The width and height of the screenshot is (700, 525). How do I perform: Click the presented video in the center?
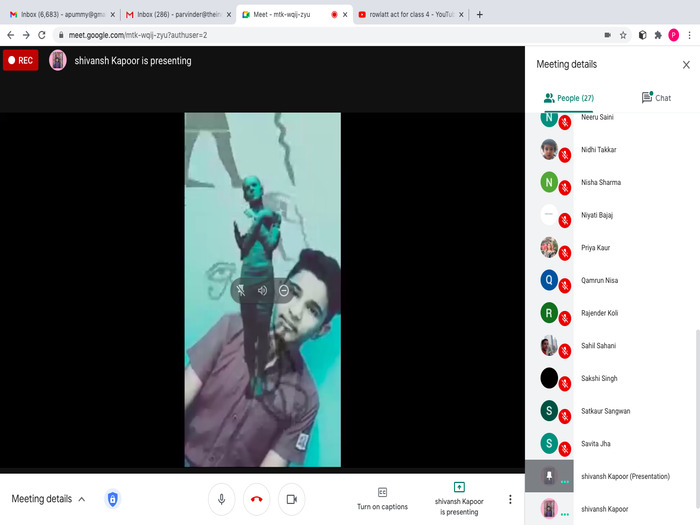(x=262, y=290)
